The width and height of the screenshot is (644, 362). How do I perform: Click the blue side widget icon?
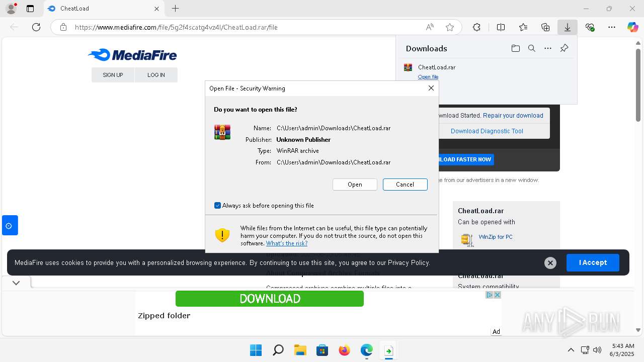point(9,225)
